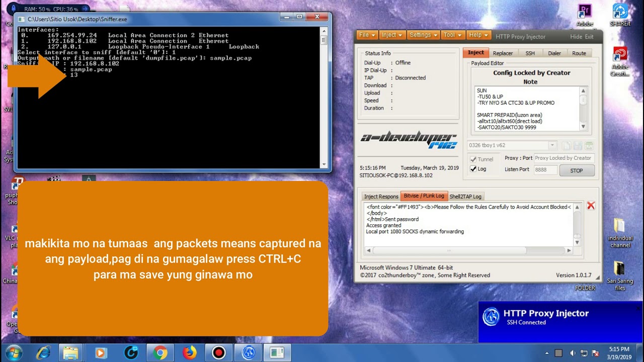Click the Sniffer.exe window title bar icon
The height and width of the screenshot is (362, 644).
pos(21,19)
